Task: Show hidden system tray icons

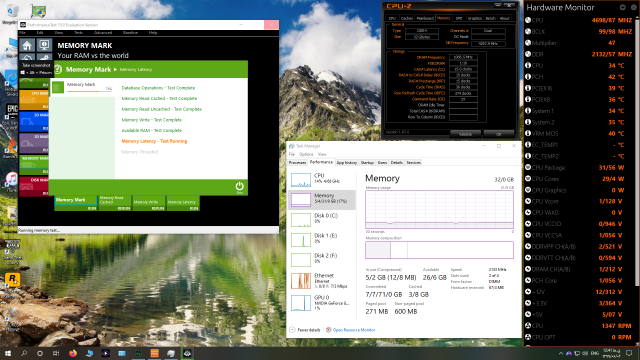Action: pos(561,353)
